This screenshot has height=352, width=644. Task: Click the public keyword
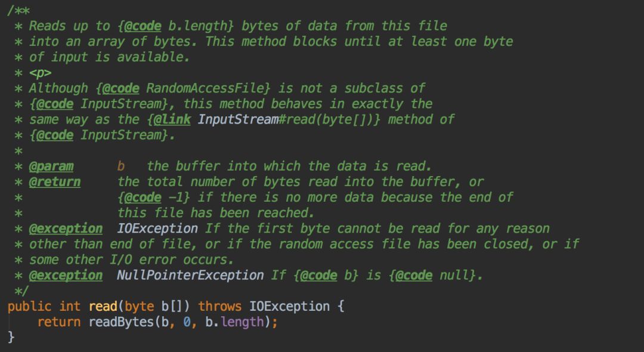point(30,307)
